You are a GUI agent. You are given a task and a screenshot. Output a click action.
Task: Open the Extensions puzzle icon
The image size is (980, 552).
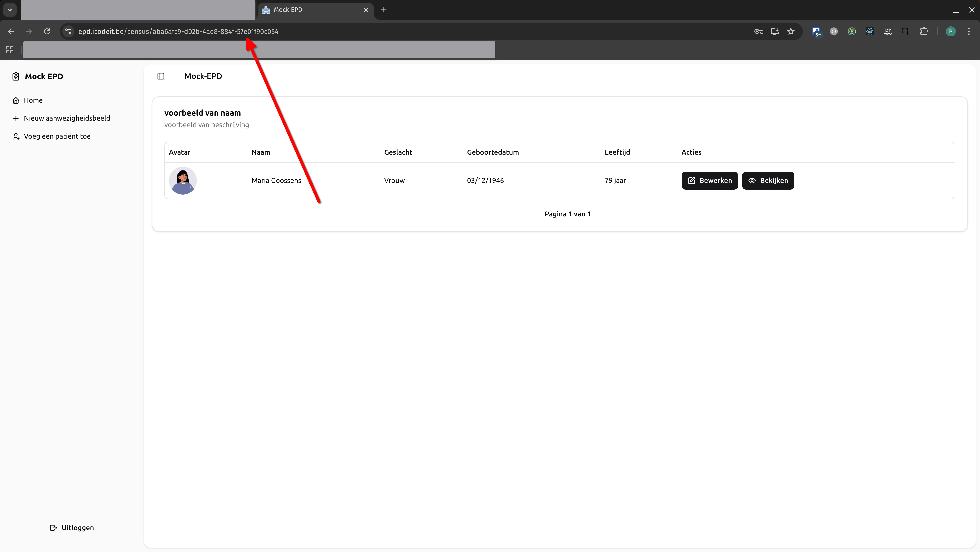924,31
